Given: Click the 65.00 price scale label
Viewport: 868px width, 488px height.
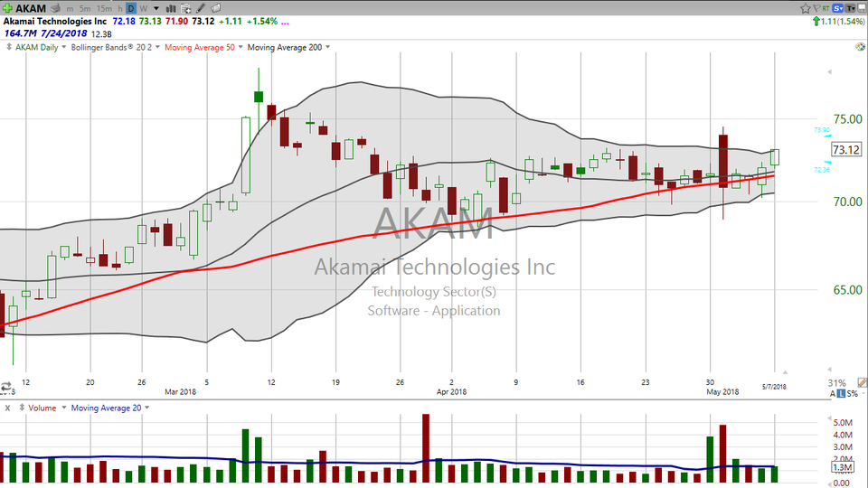Looking at the screenshot, I should pyautogui.click(x=848, y=290).
